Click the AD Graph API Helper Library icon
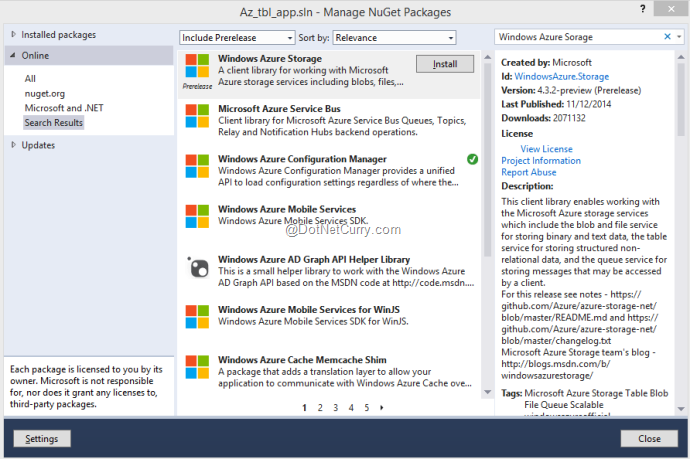Viewport: 690px width, 459px height. (198, 267)
